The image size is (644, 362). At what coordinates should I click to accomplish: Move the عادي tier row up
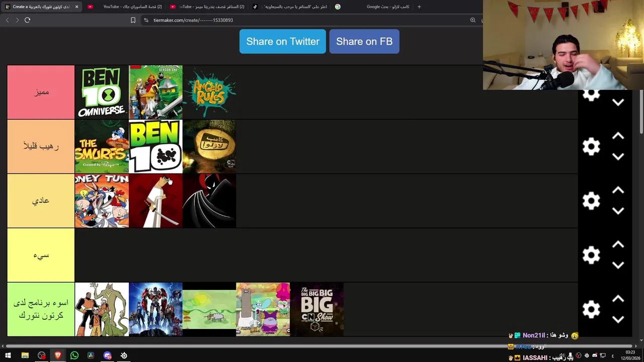pyautogui.click(x=618, y=191)
